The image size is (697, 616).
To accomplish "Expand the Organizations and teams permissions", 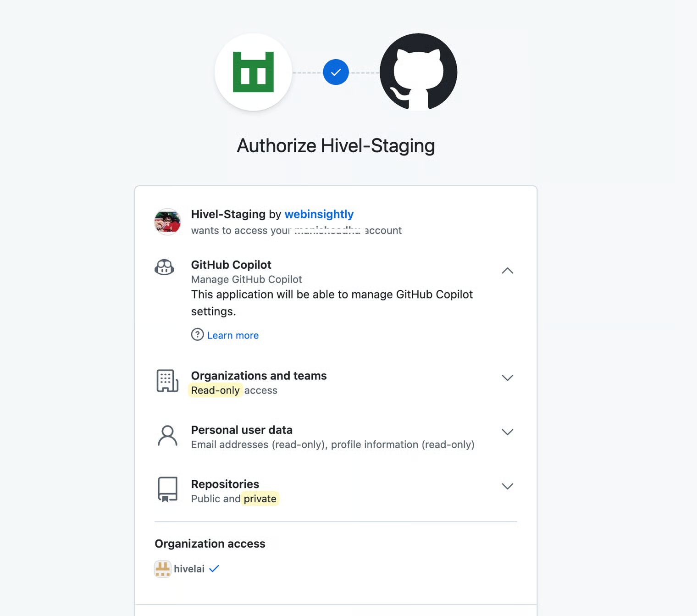I will pos(507,378).
